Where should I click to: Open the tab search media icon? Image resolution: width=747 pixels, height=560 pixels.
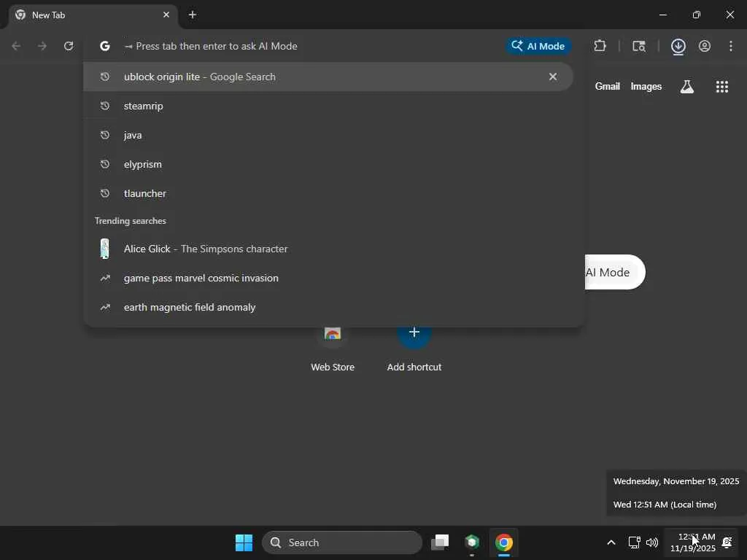(639, 46)
